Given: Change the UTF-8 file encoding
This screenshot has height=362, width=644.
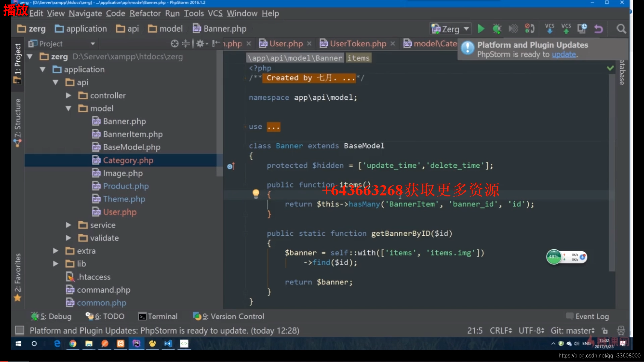Looking at the screenshot, I should [x=531, y=331].
